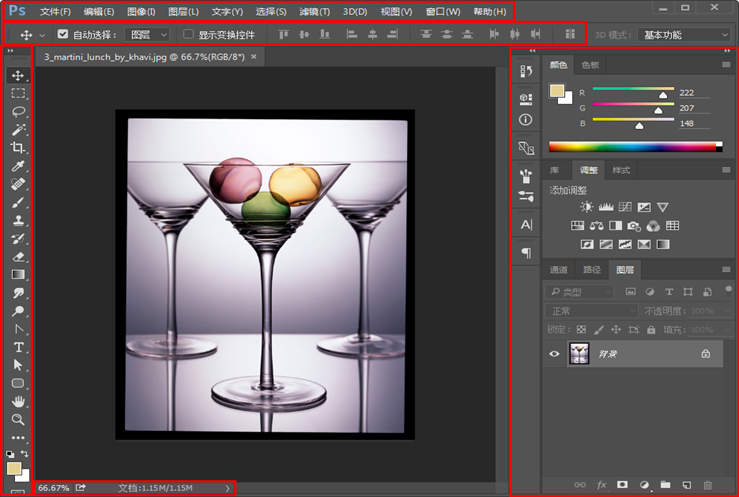
Task: Enable the 显示变换控件 checkbox
Action: (x=188, y=34)
